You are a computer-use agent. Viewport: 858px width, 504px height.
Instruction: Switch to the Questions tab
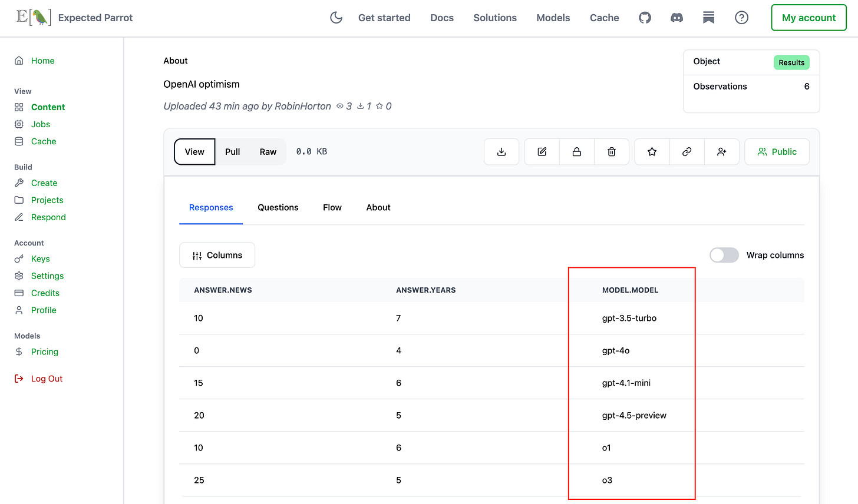tap(278, 207)
